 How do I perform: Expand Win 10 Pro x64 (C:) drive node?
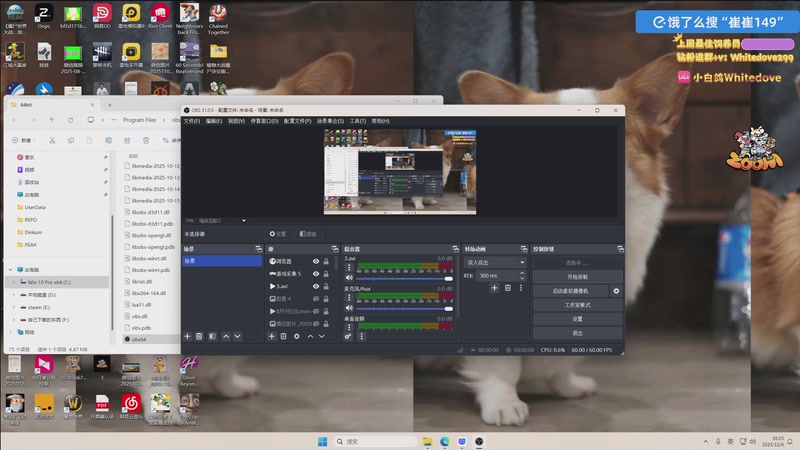(x=14, y=282)
